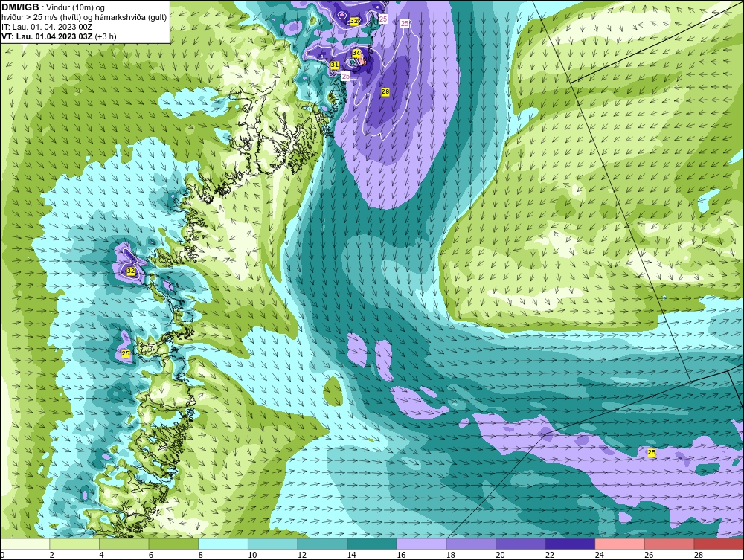
Task: Select yellow 32 gust label off west coast
Action: coord(132,271)
